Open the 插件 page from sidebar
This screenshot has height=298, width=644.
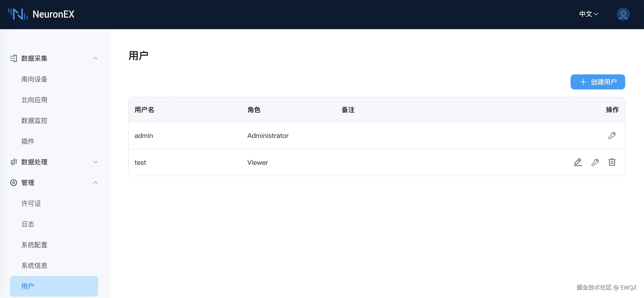pyautogui.click(x=28, y=141)
